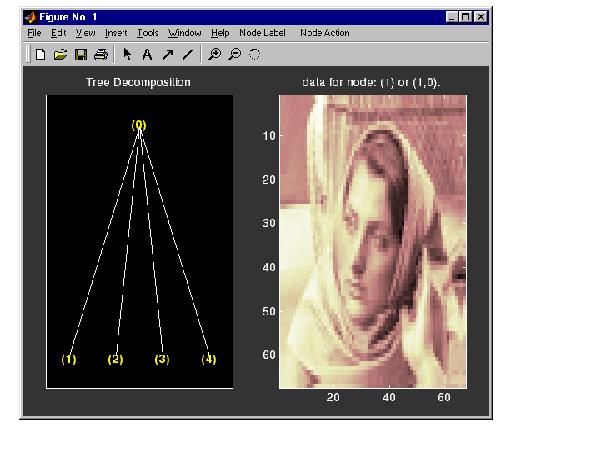Click the node data image of the woman
The width and height of the screenshot is (600, 467).
(x=372, y=241)
